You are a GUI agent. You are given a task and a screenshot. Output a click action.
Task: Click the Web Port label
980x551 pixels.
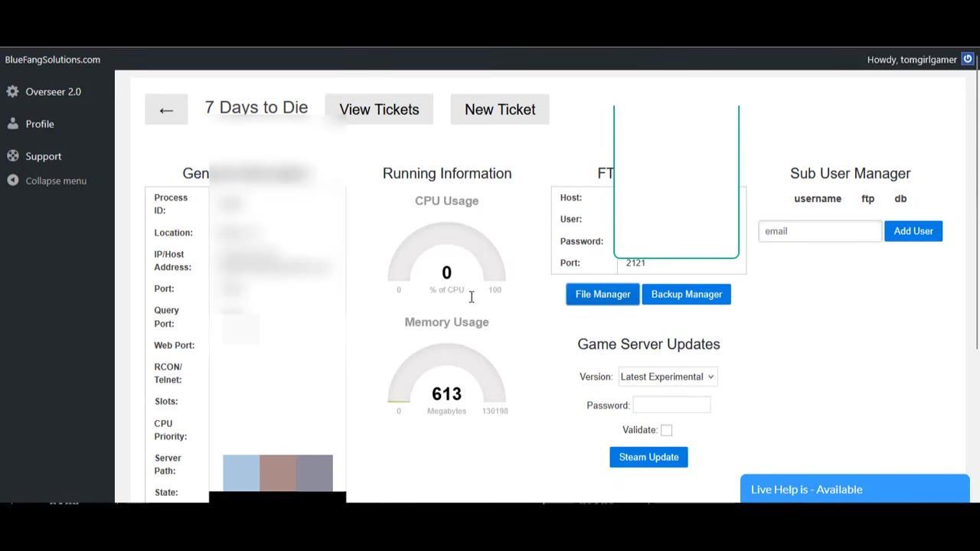pos(175,345)
